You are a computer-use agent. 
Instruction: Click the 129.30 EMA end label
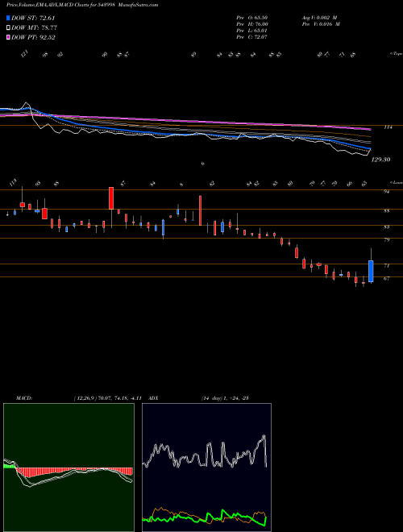tap(380, 160)
